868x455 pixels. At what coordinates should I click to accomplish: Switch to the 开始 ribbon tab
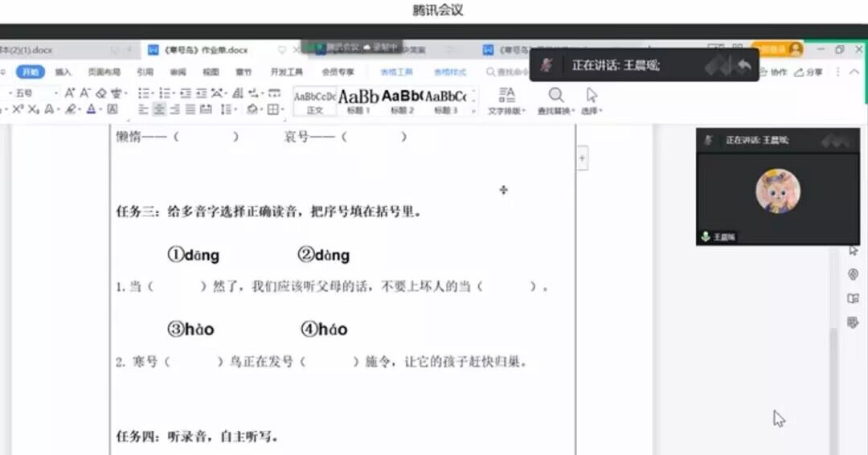[30, 72]
